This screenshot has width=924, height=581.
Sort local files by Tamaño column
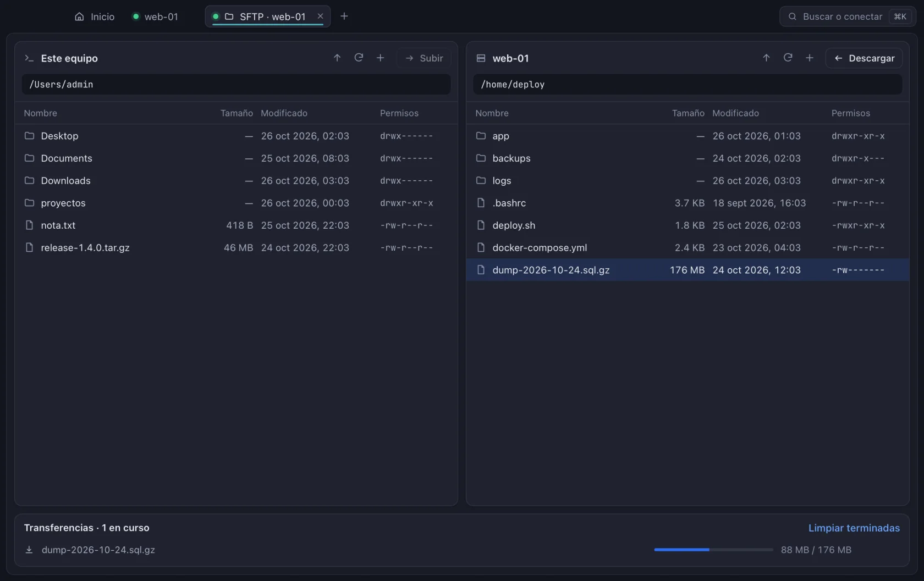point(237,113)
